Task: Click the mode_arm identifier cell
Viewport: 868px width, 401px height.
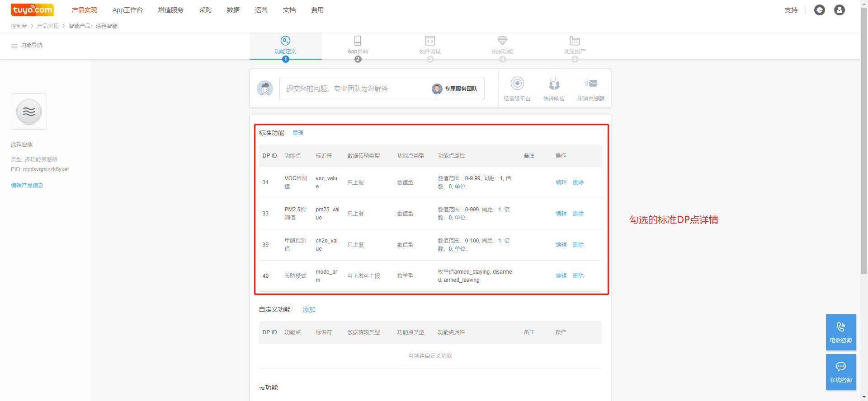Action: (326, 276)
